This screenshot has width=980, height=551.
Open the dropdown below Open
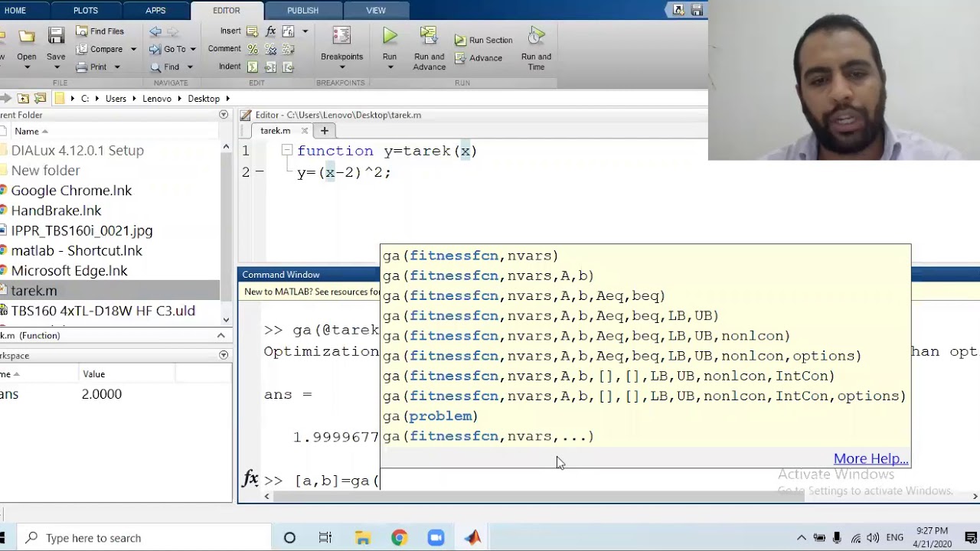(27, 68)
